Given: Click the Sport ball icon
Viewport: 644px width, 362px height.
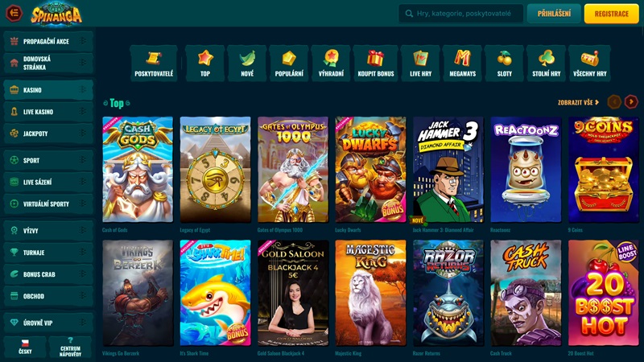Looking at the screenshot, I should 14,160.
